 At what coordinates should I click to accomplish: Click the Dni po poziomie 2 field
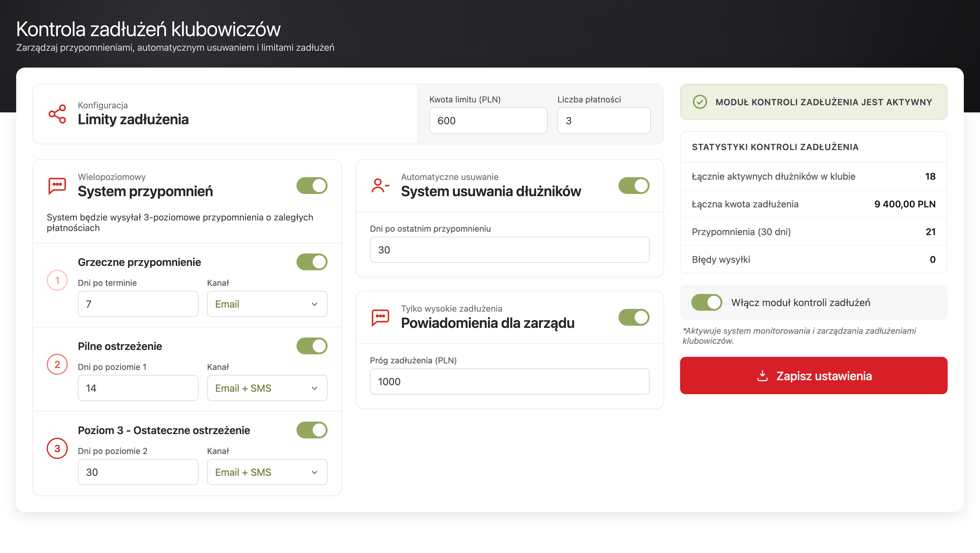coord(138,472)
